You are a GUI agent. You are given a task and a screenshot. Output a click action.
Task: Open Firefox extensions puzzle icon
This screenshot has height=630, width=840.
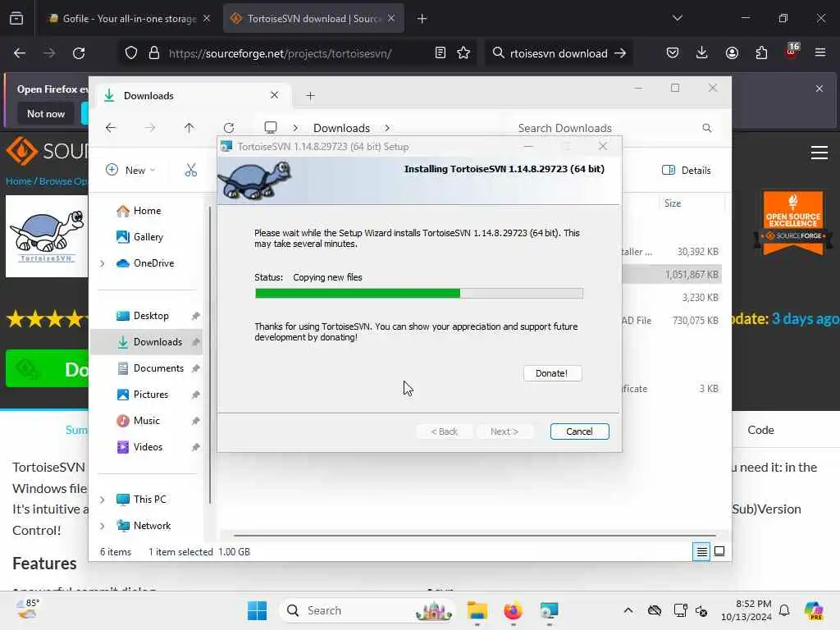coord(761,53)
